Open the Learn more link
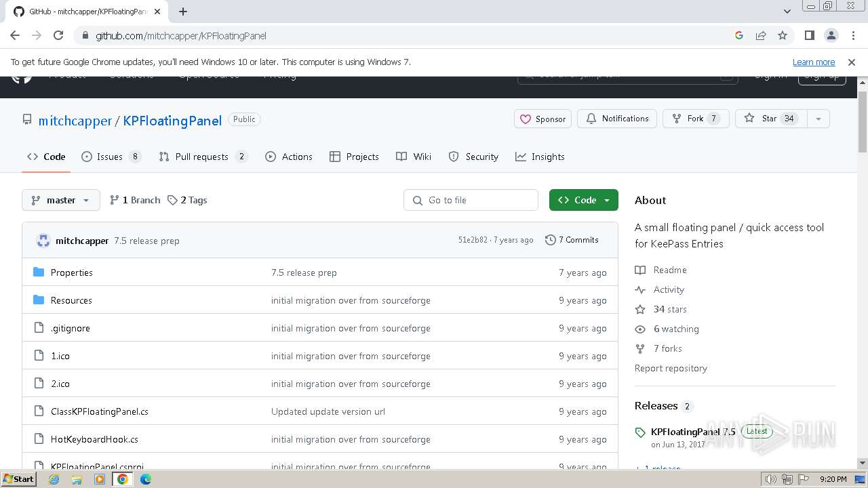The height and width of the screenshot is (488, 868). [814, 62]
